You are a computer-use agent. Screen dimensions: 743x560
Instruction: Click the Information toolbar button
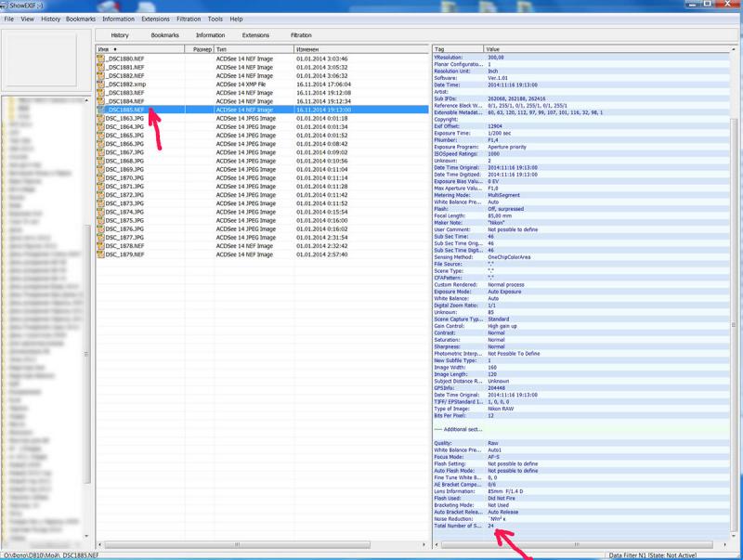point(211,35)
